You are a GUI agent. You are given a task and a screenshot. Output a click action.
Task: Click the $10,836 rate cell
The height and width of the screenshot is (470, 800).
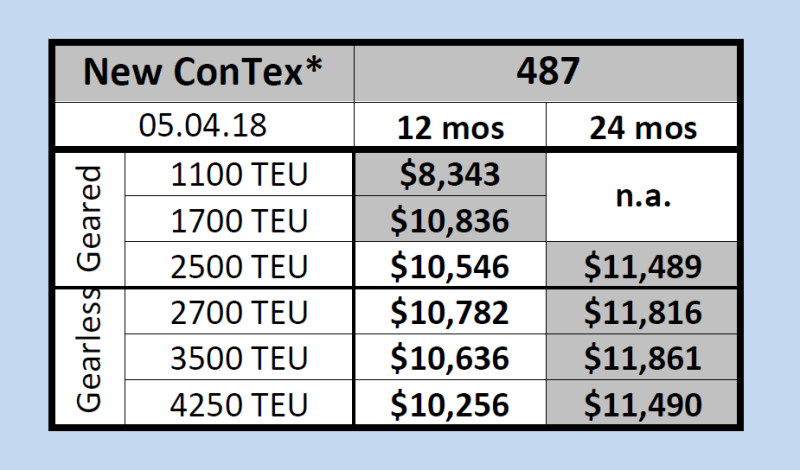pyautogui.click(x=450, y=223)
